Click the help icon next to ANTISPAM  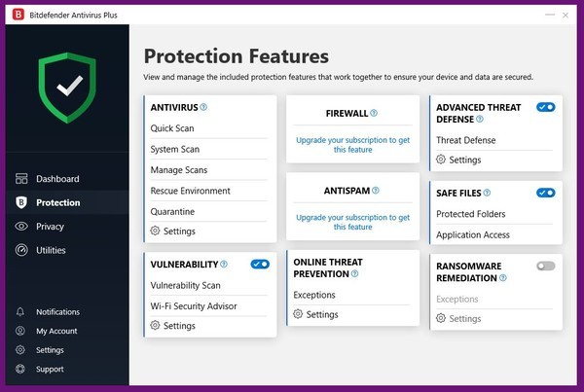coord(376,191)
